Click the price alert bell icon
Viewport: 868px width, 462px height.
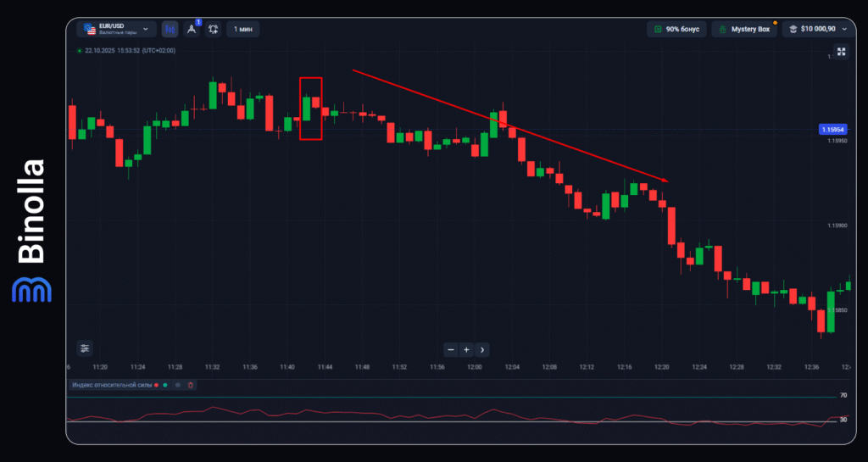coord(213,29)
